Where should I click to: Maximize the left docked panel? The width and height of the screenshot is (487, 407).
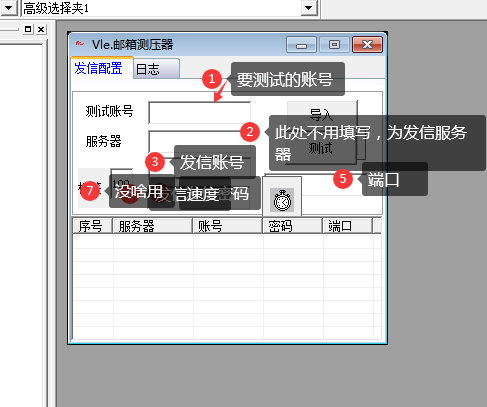pos(28,29)
